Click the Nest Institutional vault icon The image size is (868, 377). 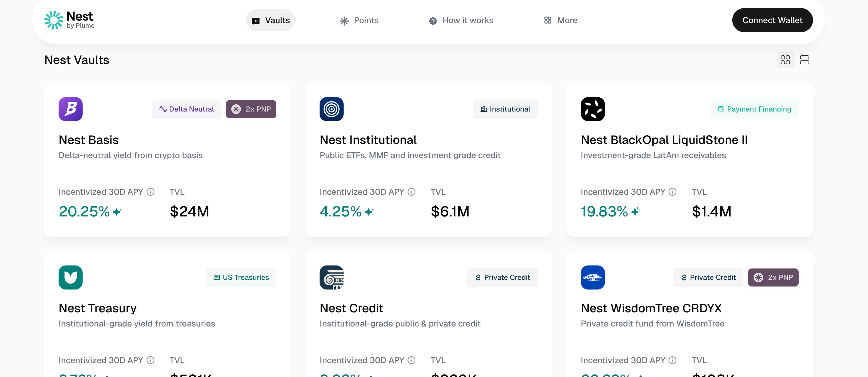click(331, 109)
